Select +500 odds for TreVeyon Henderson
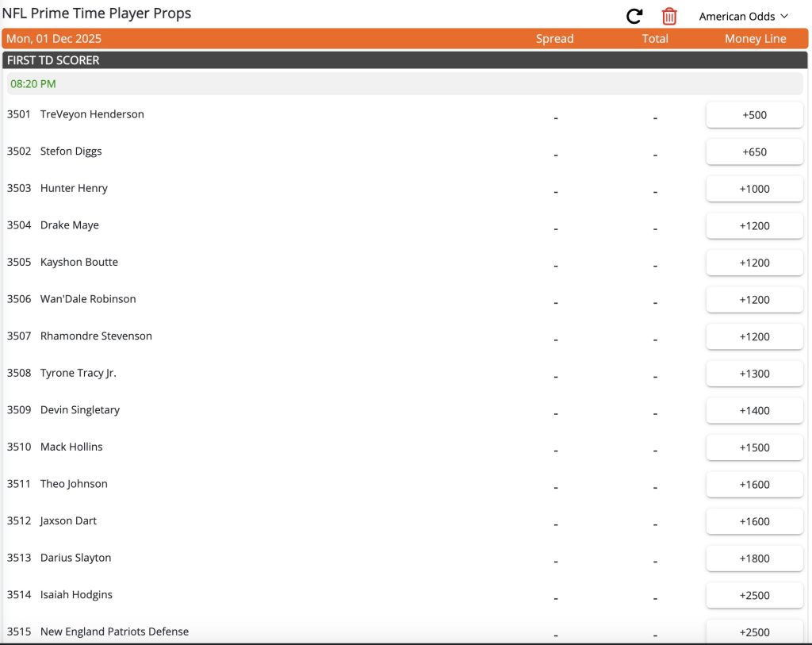The width and height of the screenshot is (812, 645). (x=754, y=114)
